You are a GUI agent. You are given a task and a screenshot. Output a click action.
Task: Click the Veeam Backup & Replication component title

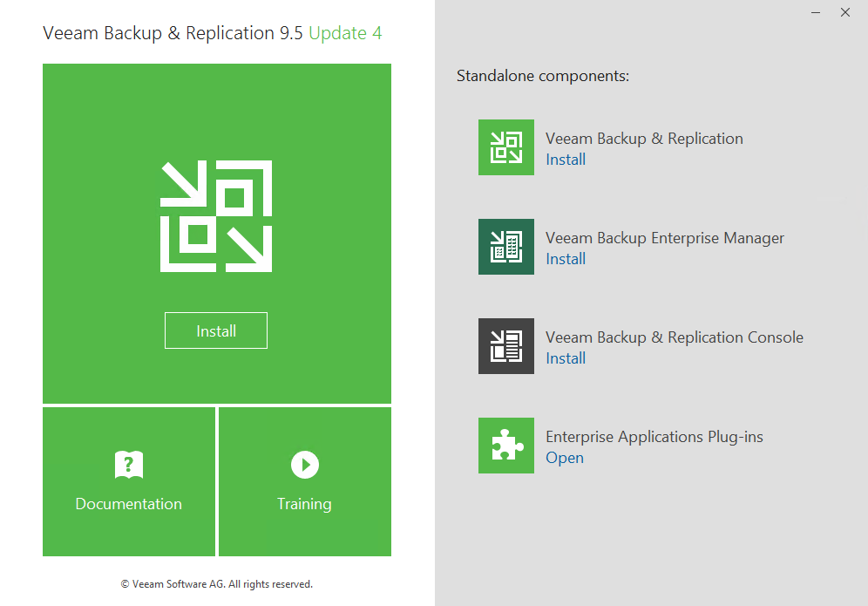pyautogui.click(x=644, y=139)
